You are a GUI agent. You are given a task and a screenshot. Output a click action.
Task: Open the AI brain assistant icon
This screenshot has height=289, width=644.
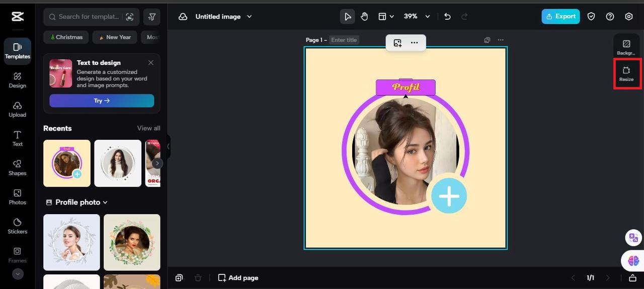633,260
